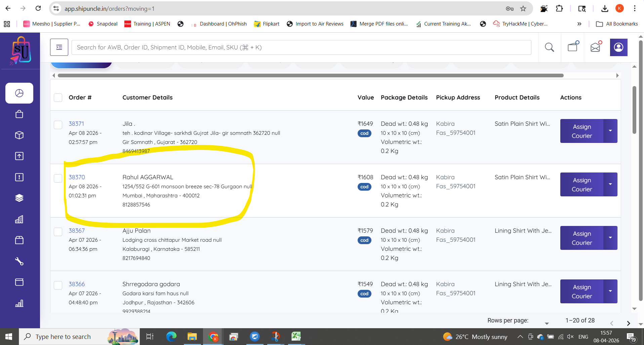Open the building chart sidebar icon
This screenshot has width=644, height=345.
(x=19, y=219)
